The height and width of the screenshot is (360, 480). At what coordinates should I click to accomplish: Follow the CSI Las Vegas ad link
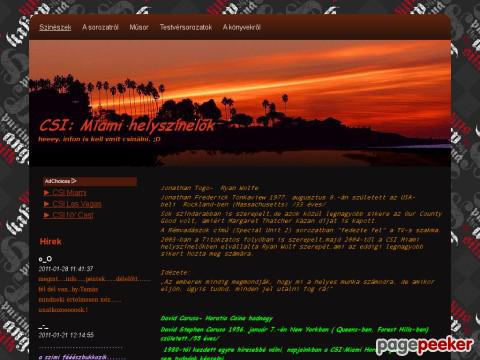point(77,204)
